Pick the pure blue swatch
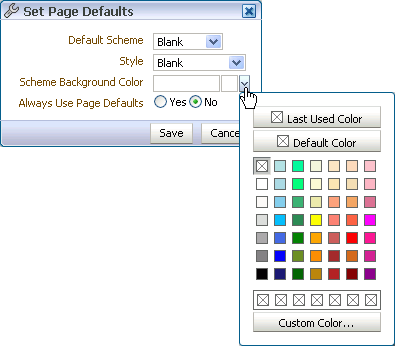The height and width of the screenshot is (361, 395). pos(280,256)
